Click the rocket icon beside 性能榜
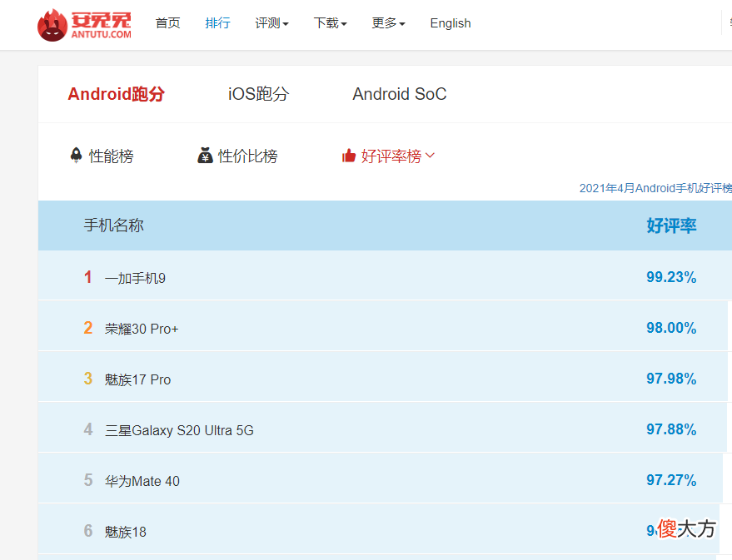 click(x=76, y=156)
